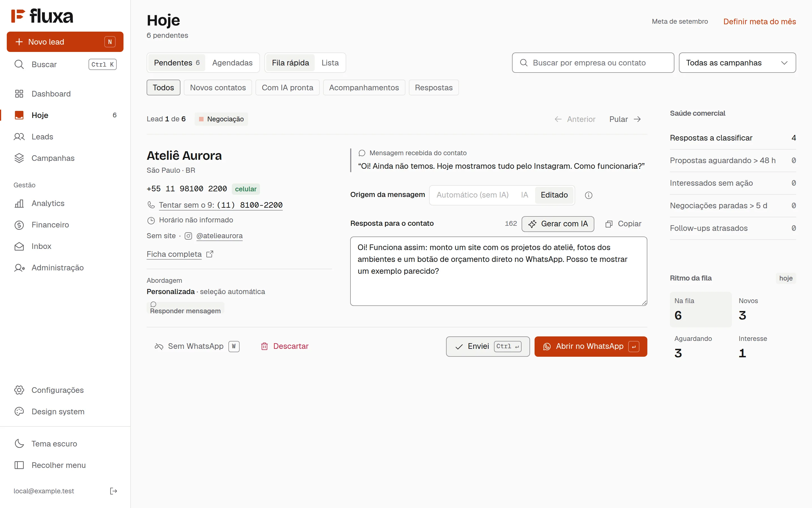Click Abrir no WhatsApp button

coord(591,346)
